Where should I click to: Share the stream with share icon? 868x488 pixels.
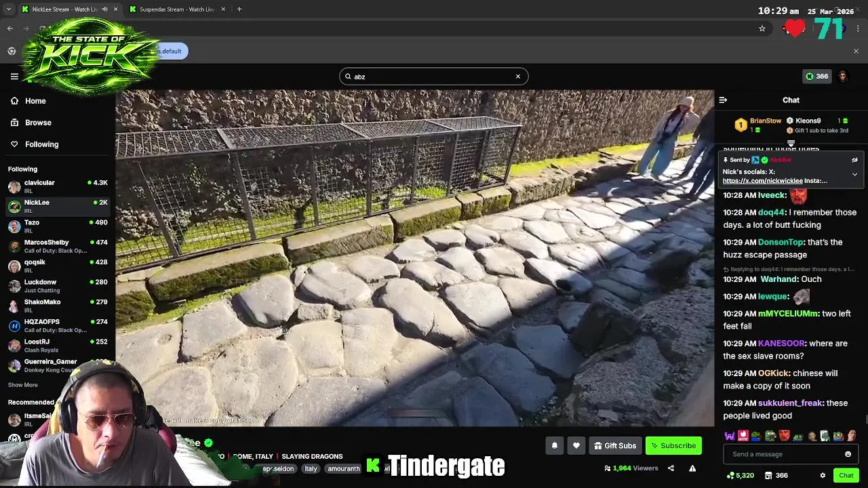(671, 468)
